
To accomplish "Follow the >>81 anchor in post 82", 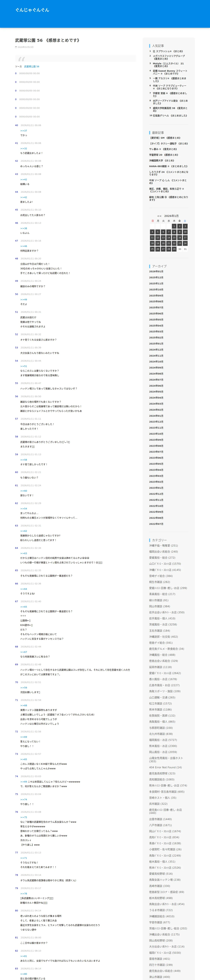I will tap(24, 956).
